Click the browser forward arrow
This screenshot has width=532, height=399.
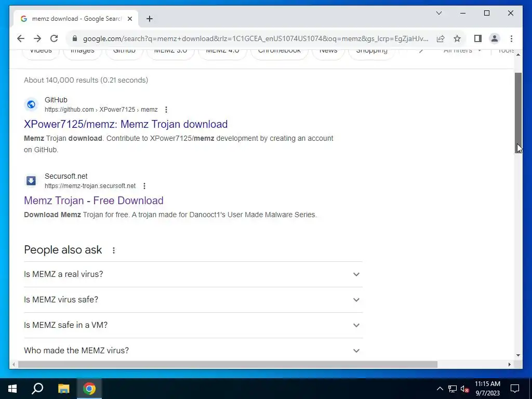(x=37, y=38)
